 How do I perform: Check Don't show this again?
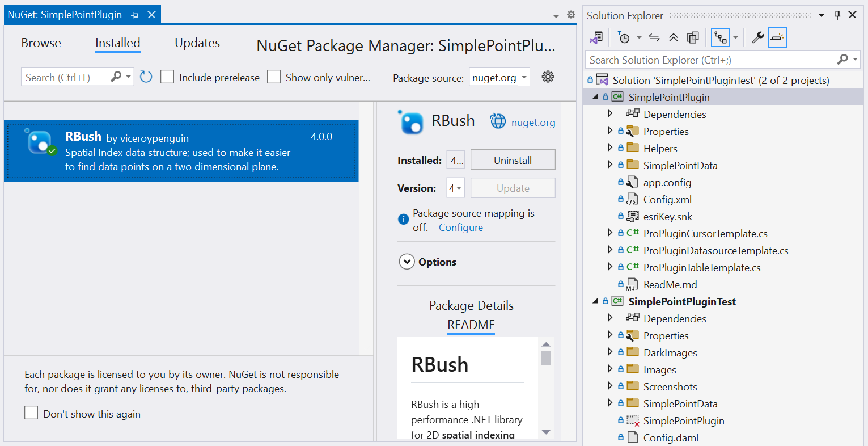(31, 413)
